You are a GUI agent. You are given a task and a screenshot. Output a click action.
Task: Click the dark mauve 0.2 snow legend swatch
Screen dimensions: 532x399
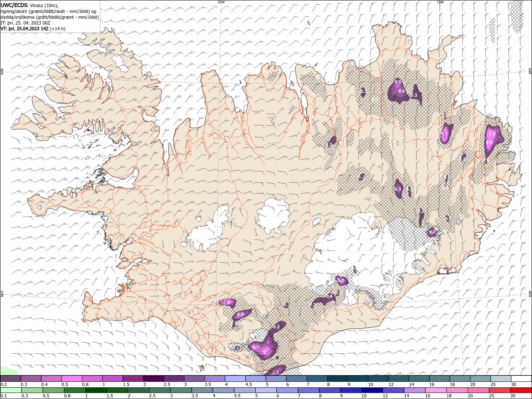point(10,379)
